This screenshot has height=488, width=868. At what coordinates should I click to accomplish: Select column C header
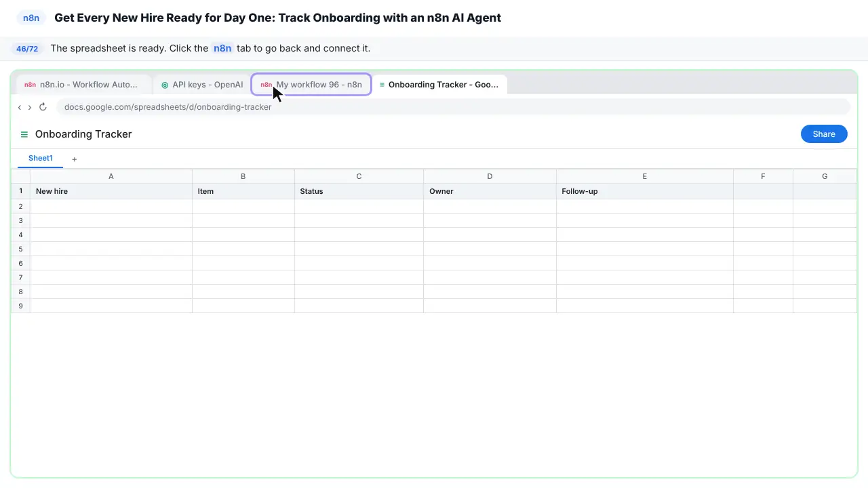click(x=359, y=176)
